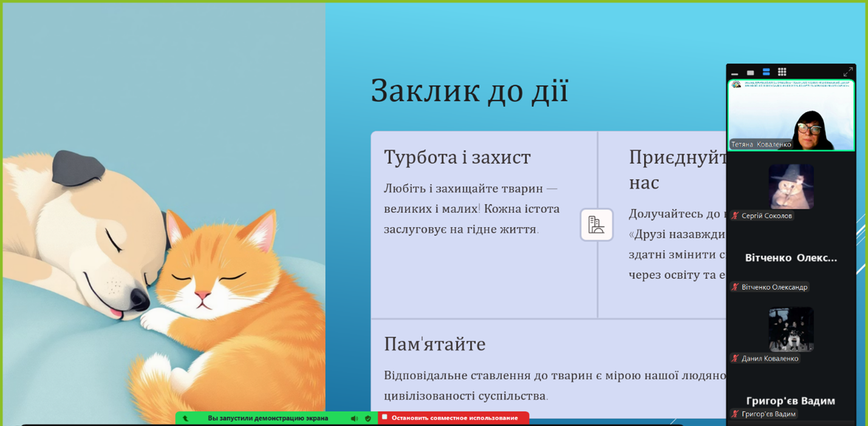Image resolution: width=868 pixels, height=426 pixels.
Task: Click the Турбота і захист card heading
Action: (x=457, y=157)
